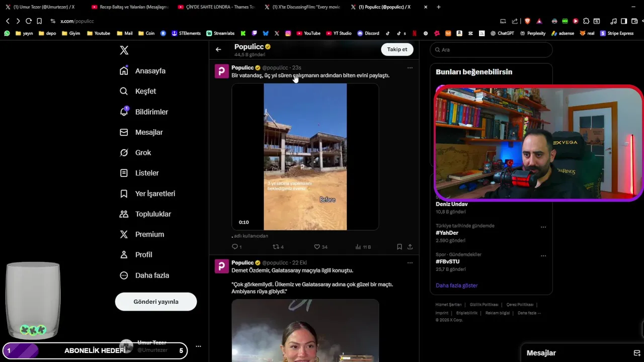
Task: Click the Ara search field
Action: 491,50
